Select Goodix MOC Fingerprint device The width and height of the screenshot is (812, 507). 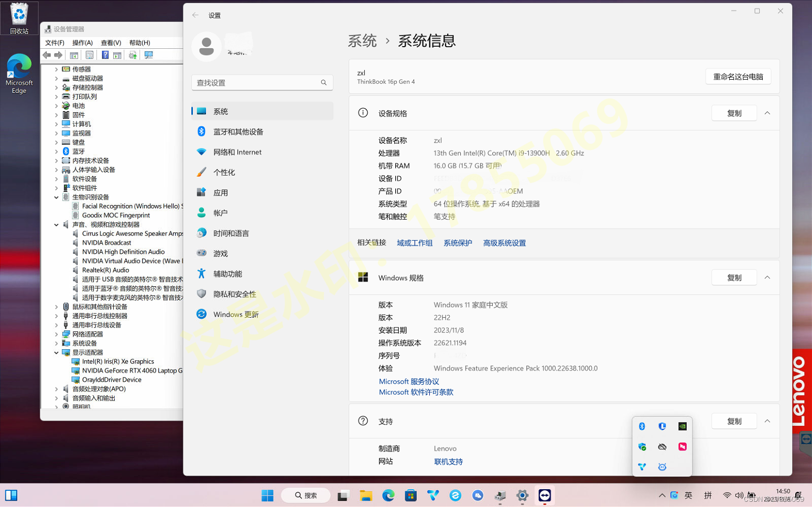pyautogui.click(x=111, y=215)
